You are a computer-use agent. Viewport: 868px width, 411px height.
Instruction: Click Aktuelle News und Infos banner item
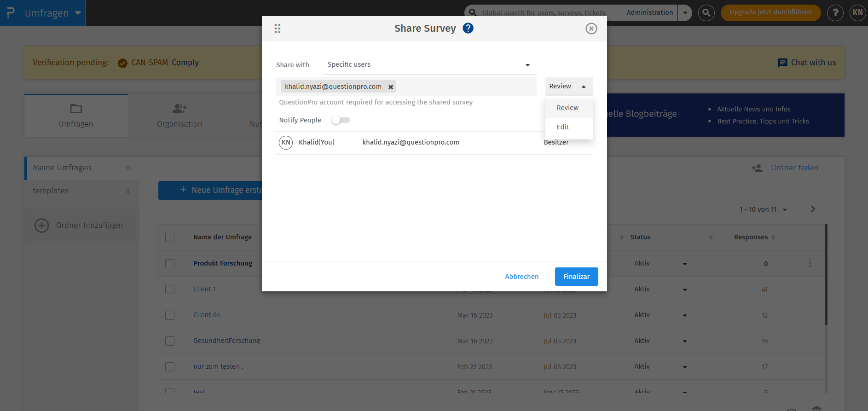pos(754,109)
